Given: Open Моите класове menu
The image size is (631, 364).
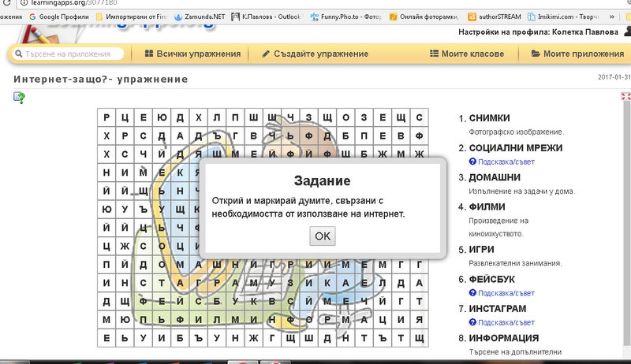Looking at the screenshot, I should (467, 54).
